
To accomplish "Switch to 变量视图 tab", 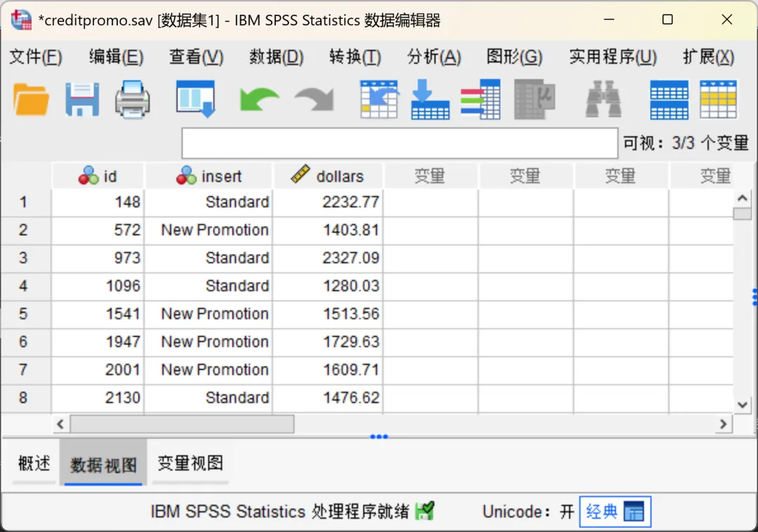I will pyautogui.click(x=190, y=463).
